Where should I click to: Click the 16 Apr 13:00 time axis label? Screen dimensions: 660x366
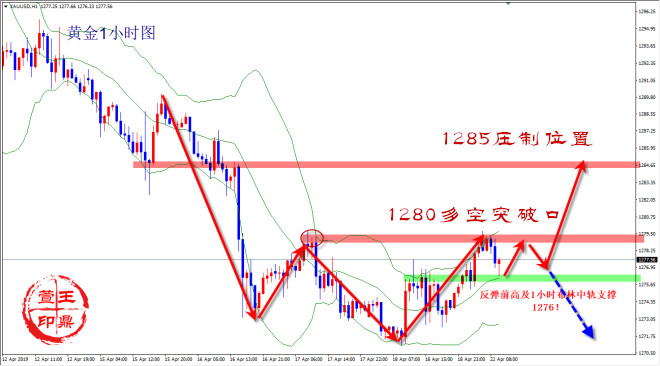click(243, 359)
